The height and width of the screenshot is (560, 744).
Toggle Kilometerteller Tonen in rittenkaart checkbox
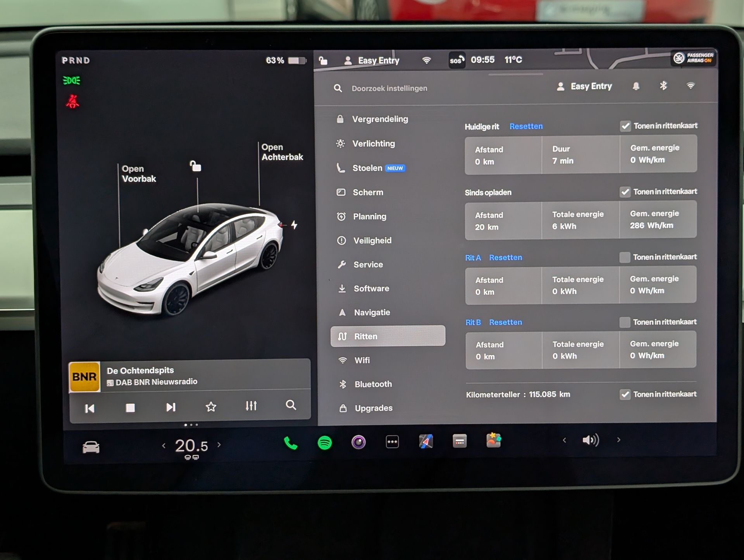coord(625,395)
